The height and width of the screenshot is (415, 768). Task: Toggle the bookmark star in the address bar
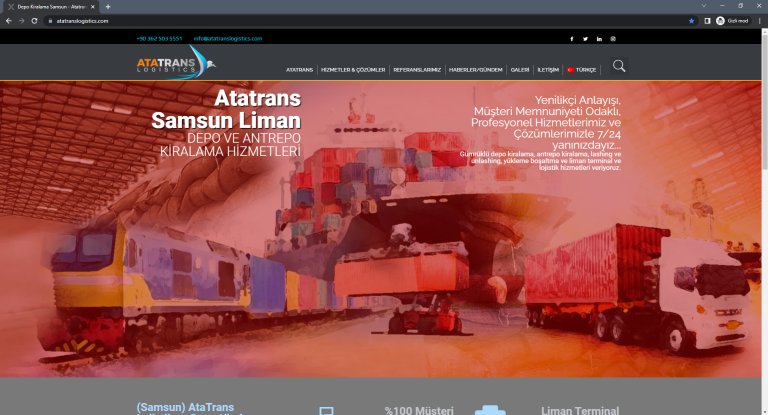pos(692,21)
